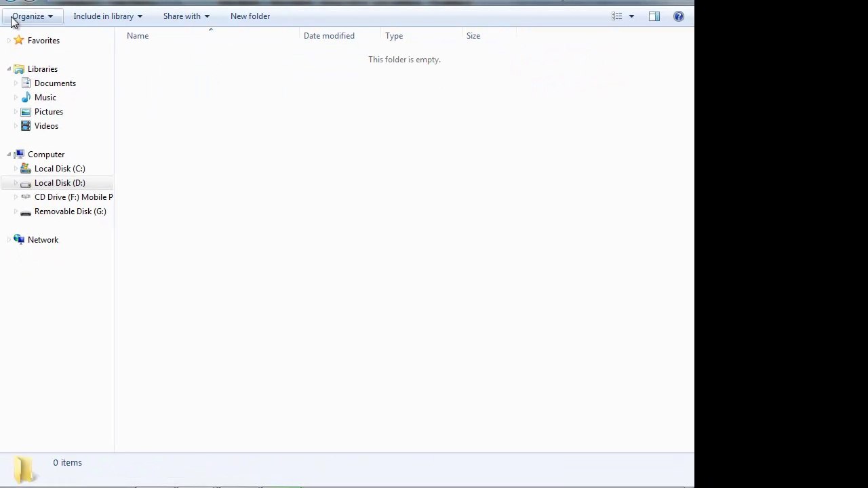Create a New folder

click(x=250, y=16)
